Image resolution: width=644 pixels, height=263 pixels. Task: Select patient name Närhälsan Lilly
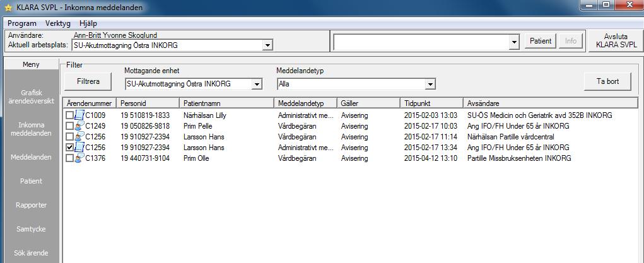pyautogui.click(x=205, y=115)
